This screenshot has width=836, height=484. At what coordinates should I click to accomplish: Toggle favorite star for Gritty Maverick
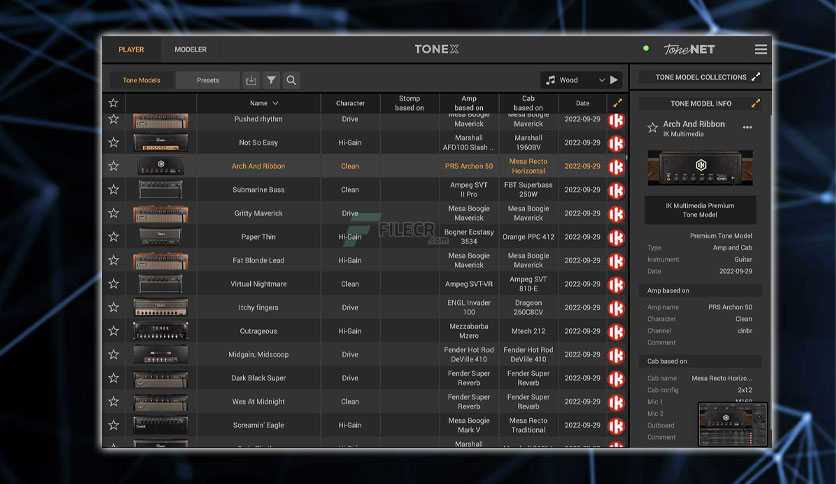(x=113, y=213)
